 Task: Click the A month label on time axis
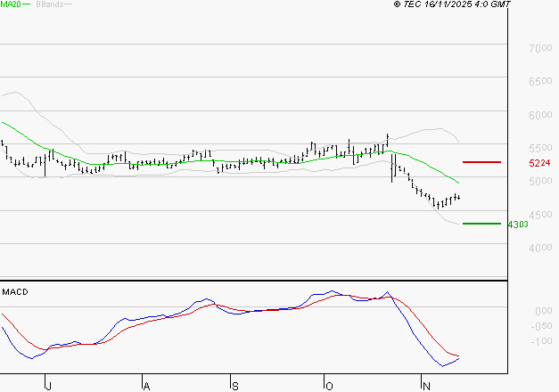146,386
